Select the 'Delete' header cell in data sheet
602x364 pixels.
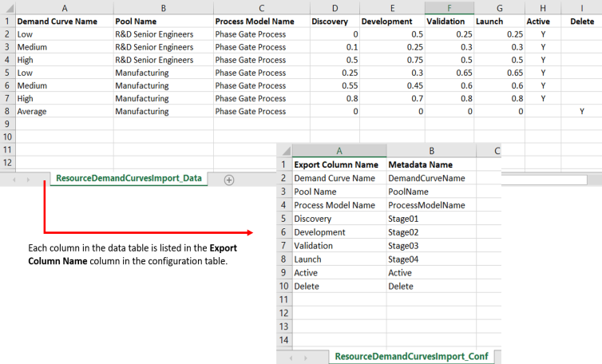pos(582,22)
